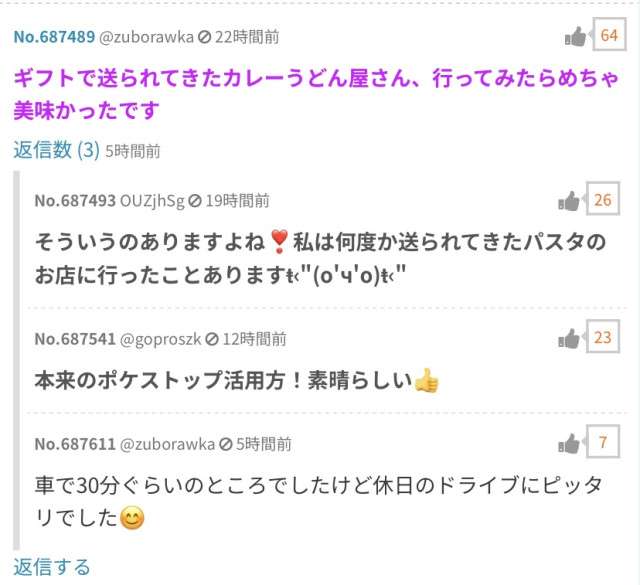Like the curry udon post by zuborawka
This screenshot has height=585, width=640.
point(576,37)
